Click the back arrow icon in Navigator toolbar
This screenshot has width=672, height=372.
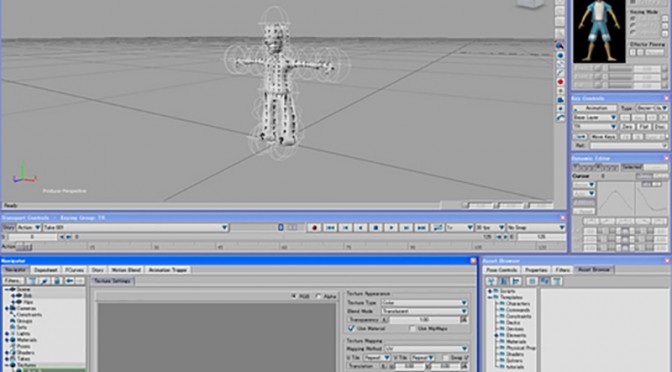tap(69, 281)
